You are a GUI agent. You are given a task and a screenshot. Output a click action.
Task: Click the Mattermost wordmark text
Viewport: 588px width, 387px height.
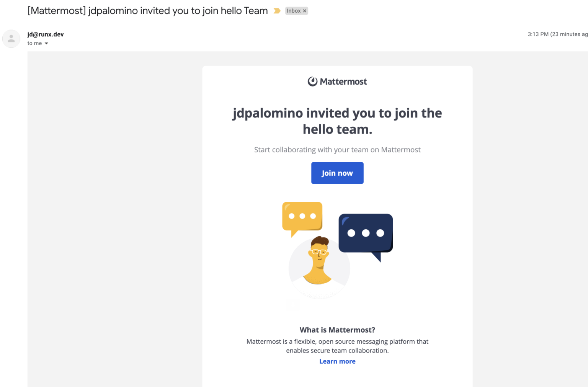coord(343,82)
